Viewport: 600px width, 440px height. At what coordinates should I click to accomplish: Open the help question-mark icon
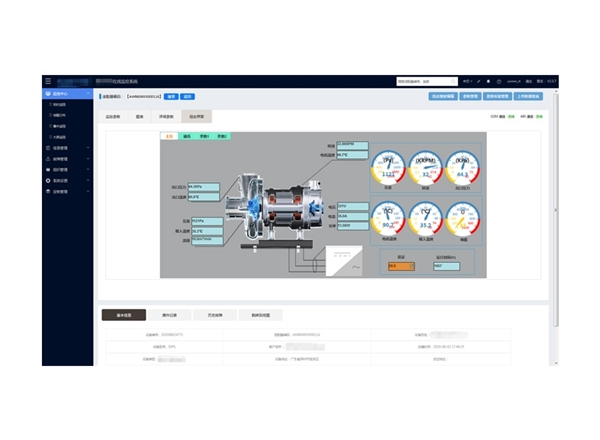[499, 81]
